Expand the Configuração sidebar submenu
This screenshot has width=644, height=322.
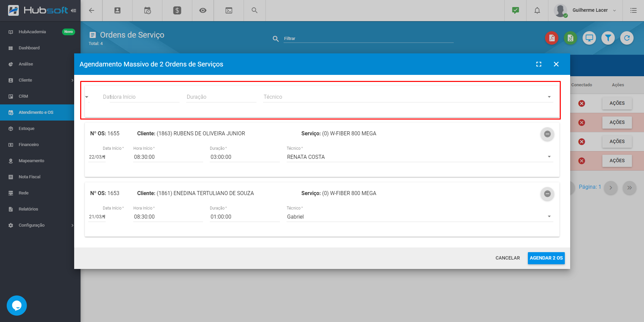pos(72,225)
